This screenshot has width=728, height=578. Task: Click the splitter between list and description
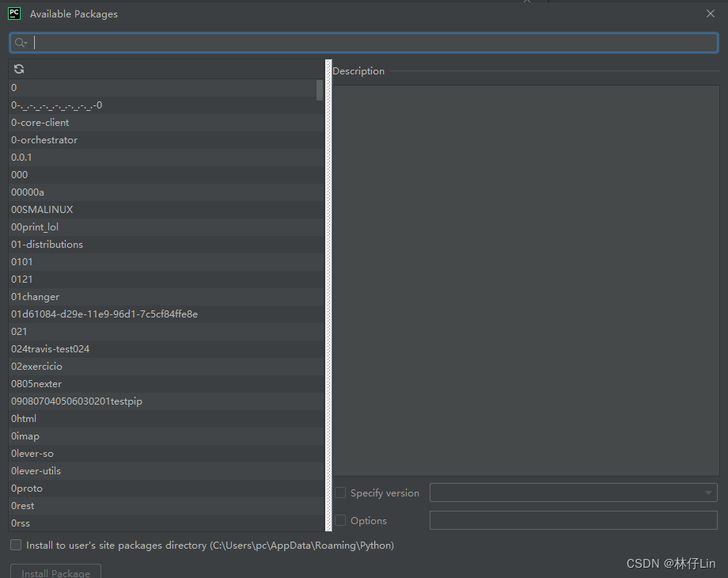[328, 295]
